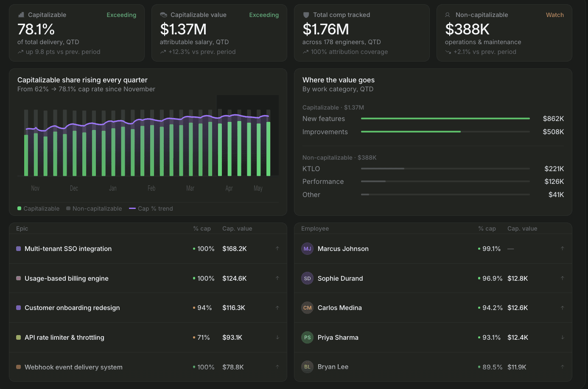The height and width of the screenshot is (389, 588).
Task: Open the Usage-based billing engine epic
Action: pos(148,278)
